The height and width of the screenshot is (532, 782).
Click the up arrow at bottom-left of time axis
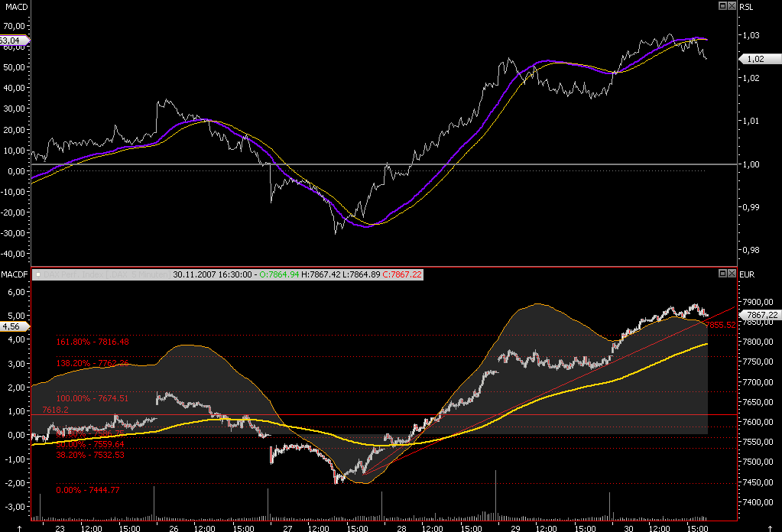(x=20, y=527)
